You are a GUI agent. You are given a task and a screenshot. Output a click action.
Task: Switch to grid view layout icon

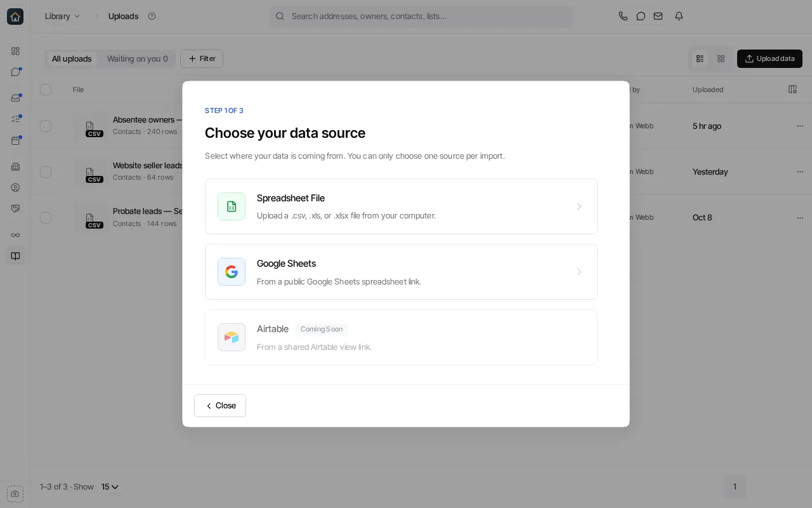(721, 58)
